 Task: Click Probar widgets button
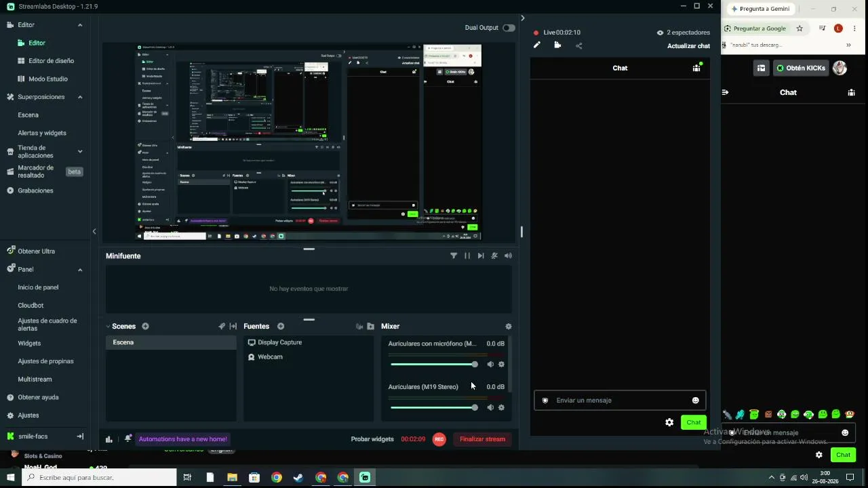(372, 439)
